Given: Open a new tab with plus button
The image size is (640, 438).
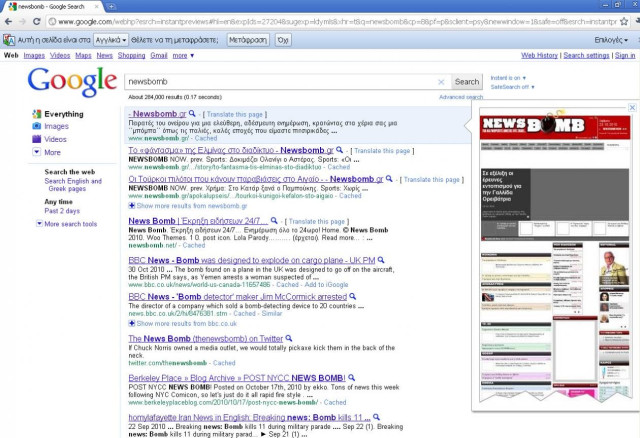Looking at the screenshot, I should (111, 7).
